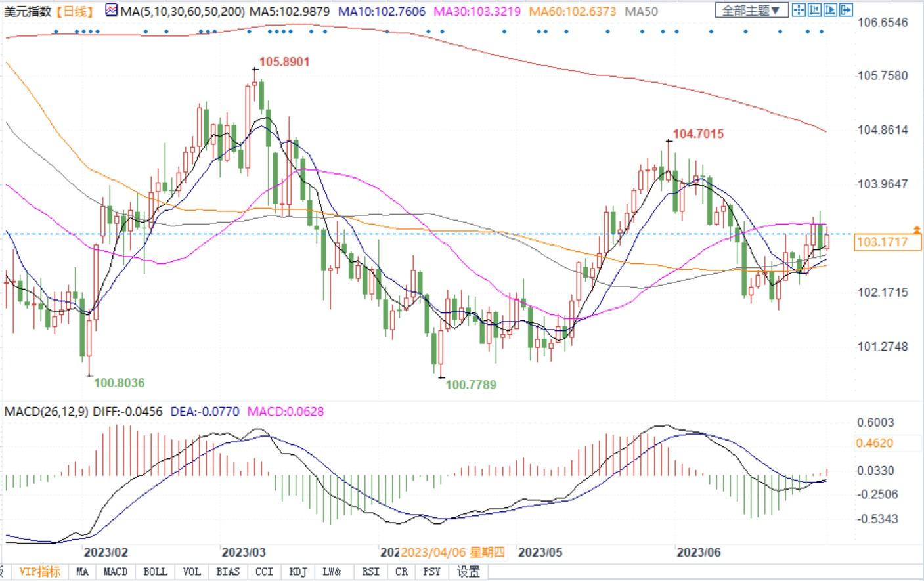Click the 102.1715 price axis label
The width and height of the screenshot is (924, 581).
(883, 292)
